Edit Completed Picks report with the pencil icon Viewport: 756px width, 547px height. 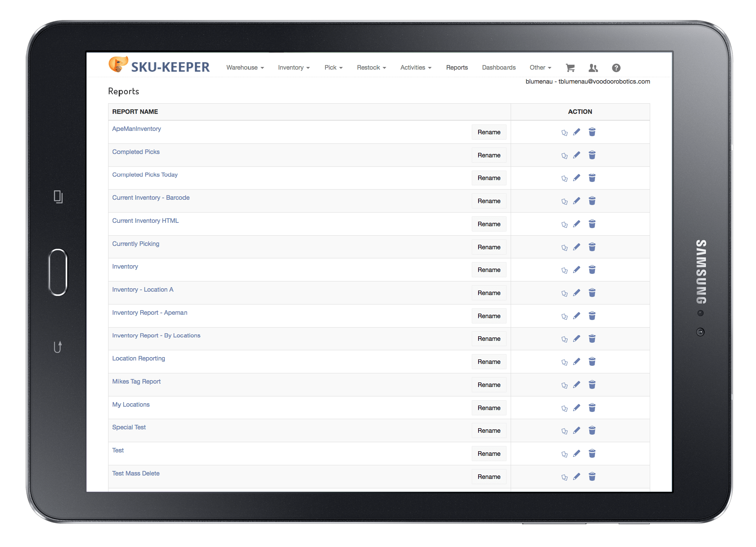(x=576, y=155)
